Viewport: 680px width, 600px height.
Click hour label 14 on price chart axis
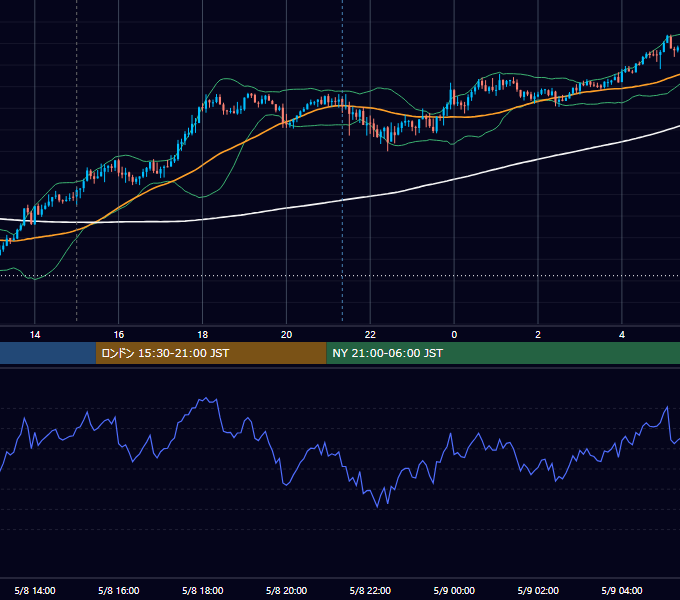click(x=35, y=335)
